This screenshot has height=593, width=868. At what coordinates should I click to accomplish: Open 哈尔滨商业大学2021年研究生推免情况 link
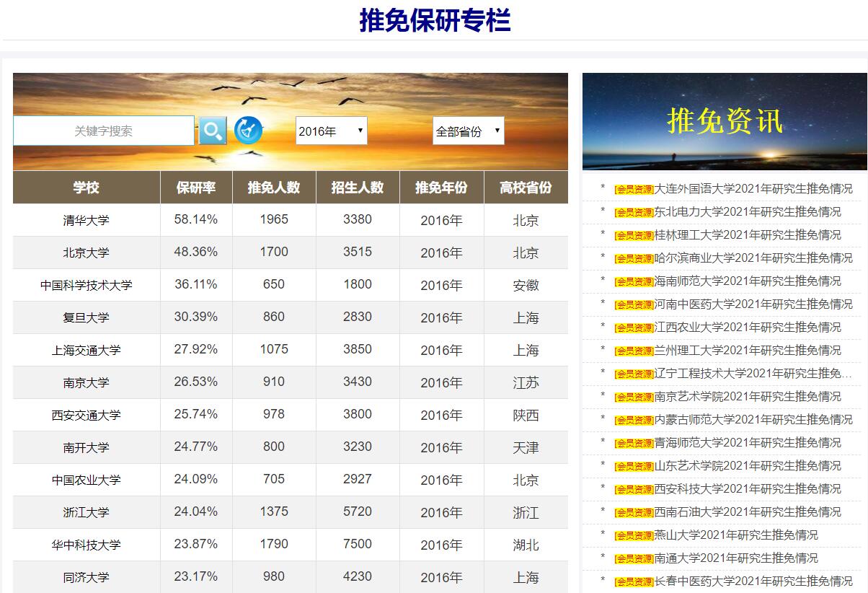[x=753, y=258]
